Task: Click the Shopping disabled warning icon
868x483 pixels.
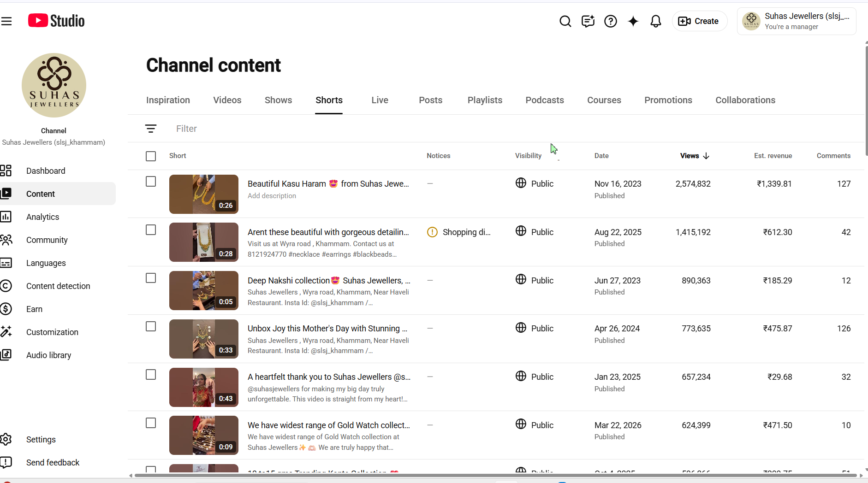Action: [x=432, y=232]
